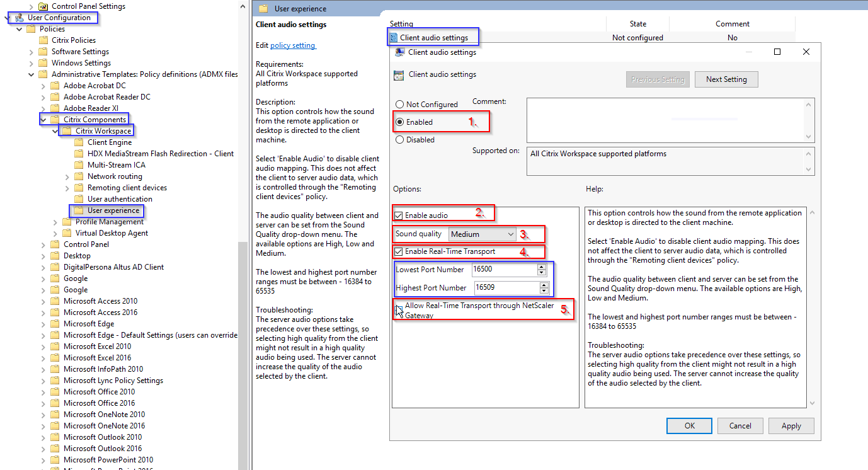
Task: Select the Microsoft Excel 2016 tree item
Action: pyautogui.click(x=98, y=358)
